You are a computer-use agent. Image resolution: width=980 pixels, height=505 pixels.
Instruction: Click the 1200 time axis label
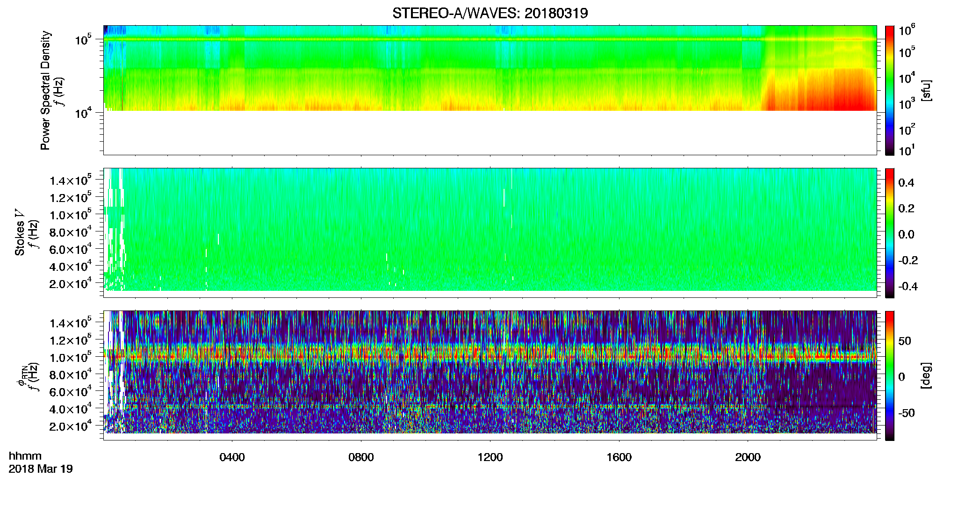(490, 457)
